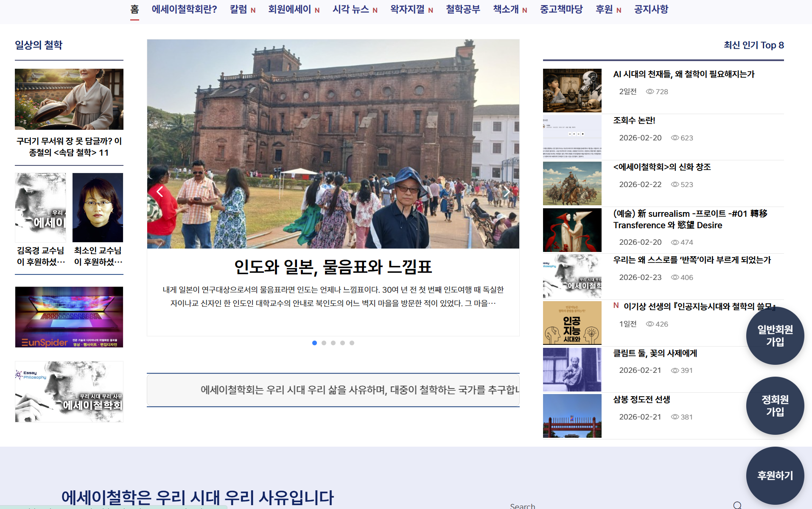
Task: Click the surrealism painting thumbnail
Action: (572, 230)
